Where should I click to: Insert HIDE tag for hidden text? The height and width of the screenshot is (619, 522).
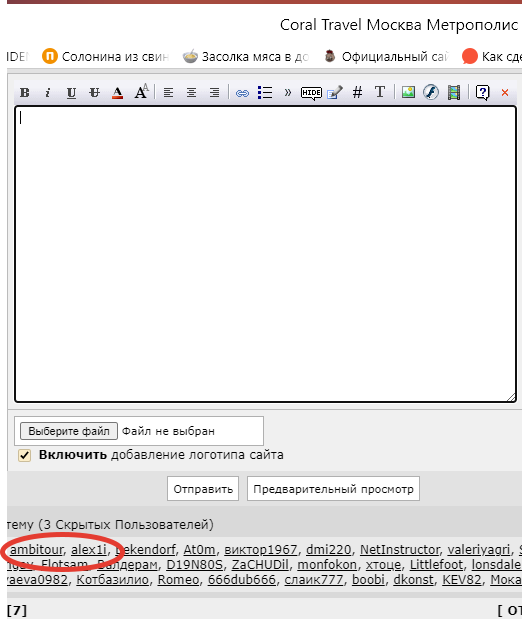pyautogui.click(x=311, y=93)
